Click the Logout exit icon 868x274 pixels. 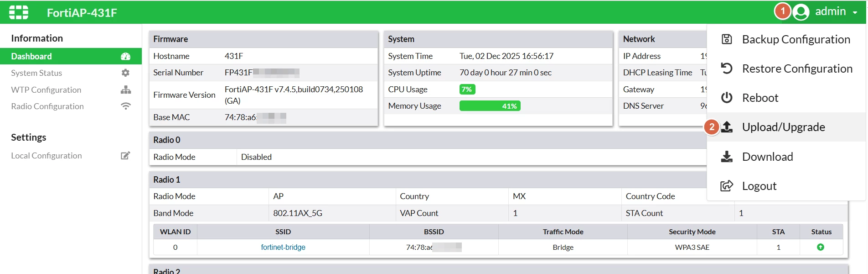pos(727,186)
